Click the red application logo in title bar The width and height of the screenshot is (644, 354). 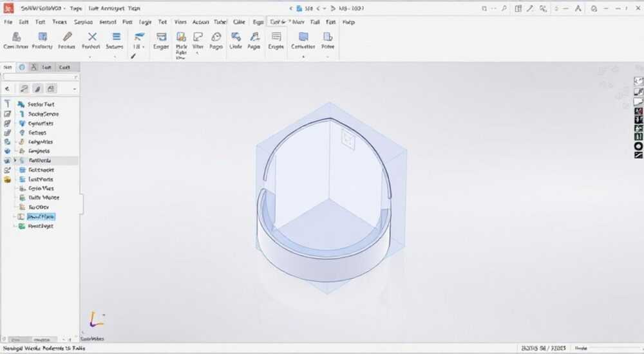click(8, 8)
